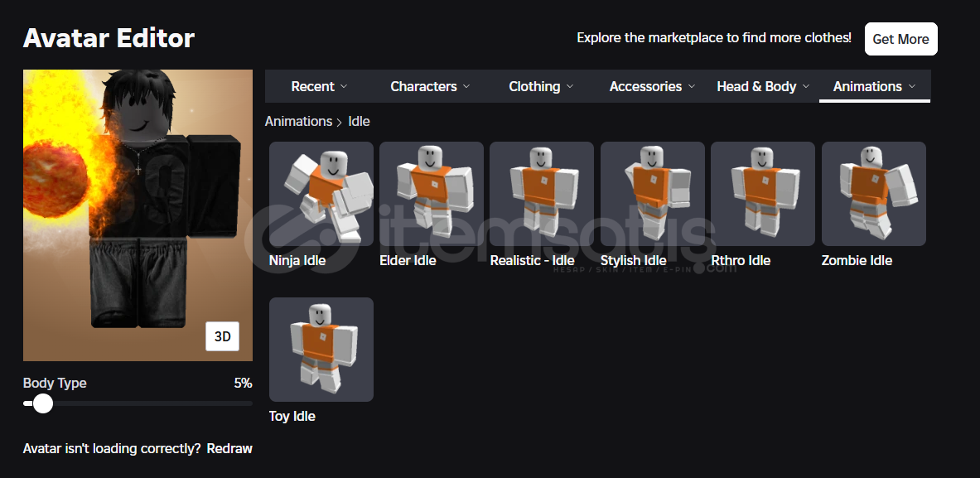Expand the Animations dropdown chevron

(912, 86)
